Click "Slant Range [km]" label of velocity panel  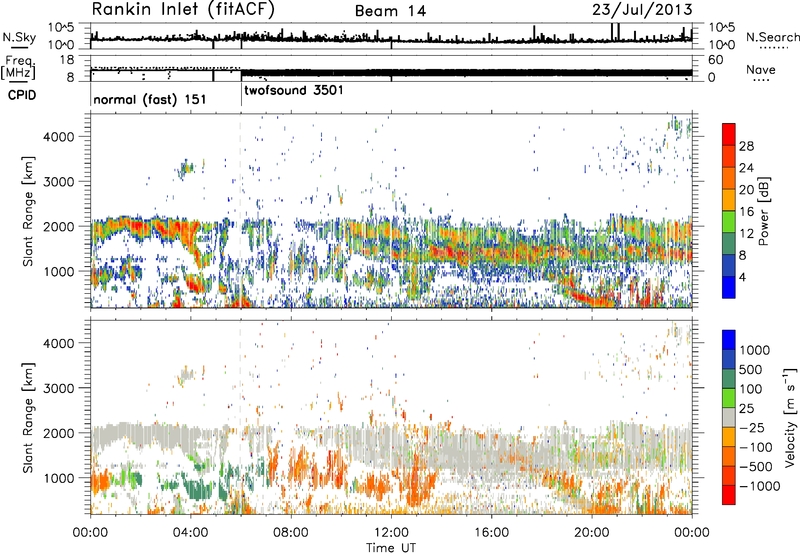[28, 418]
